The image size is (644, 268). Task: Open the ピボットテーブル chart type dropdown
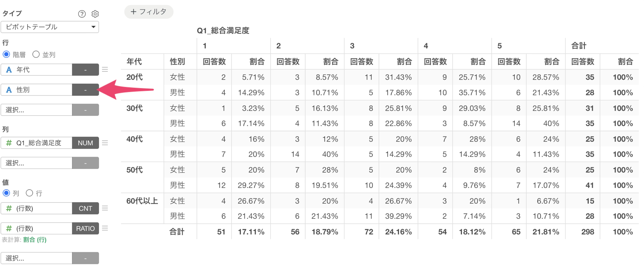pyautogui.click(x=50, y=27)
